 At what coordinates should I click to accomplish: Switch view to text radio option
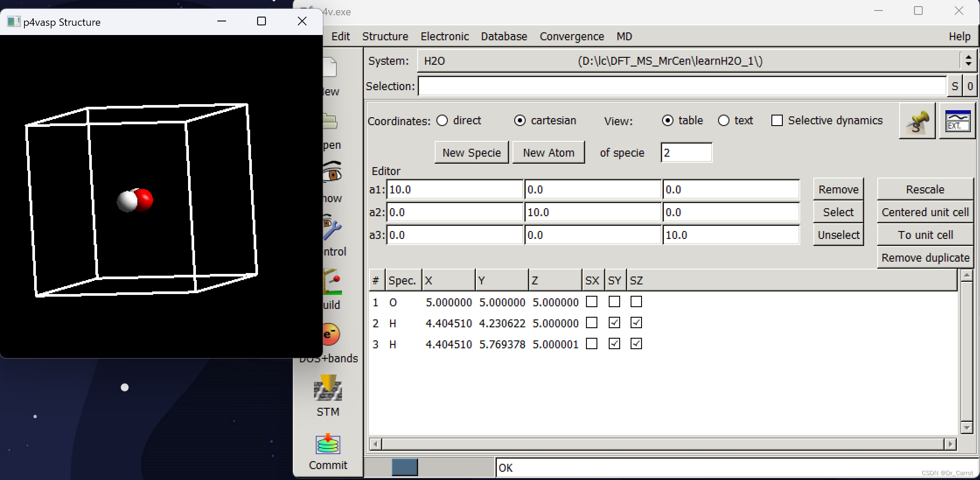(x=724, y=120)
